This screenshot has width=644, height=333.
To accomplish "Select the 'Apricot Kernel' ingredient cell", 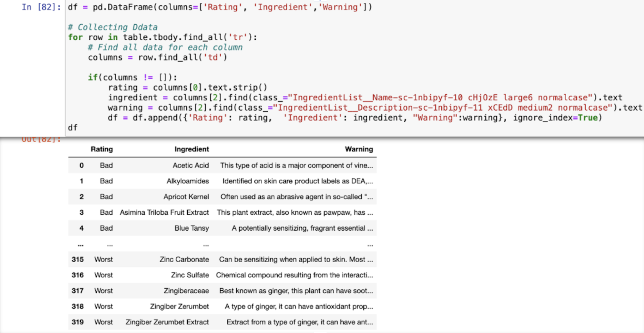I will [x=186, y=197].
